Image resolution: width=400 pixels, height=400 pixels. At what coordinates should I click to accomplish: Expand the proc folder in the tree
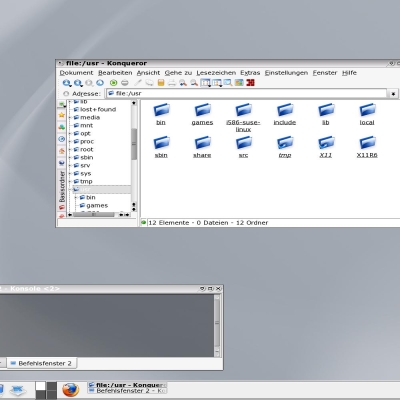click(70, 141)
